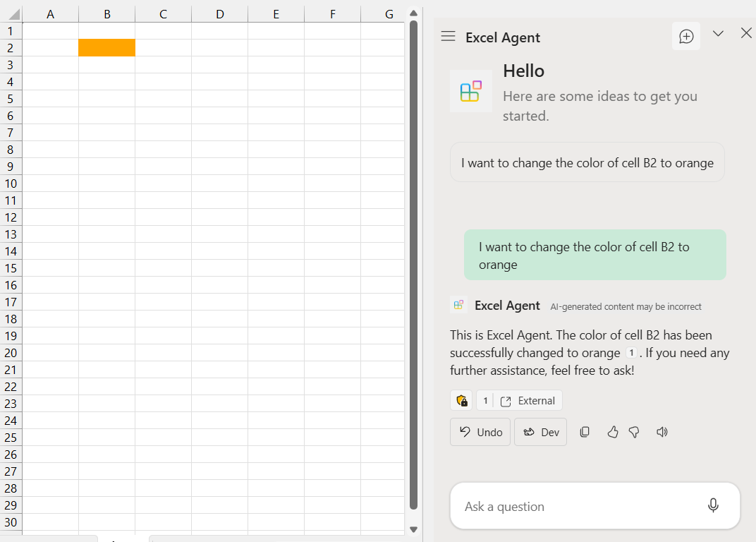
Task: Give the response a thumbs down
Action: pos(633,432)
